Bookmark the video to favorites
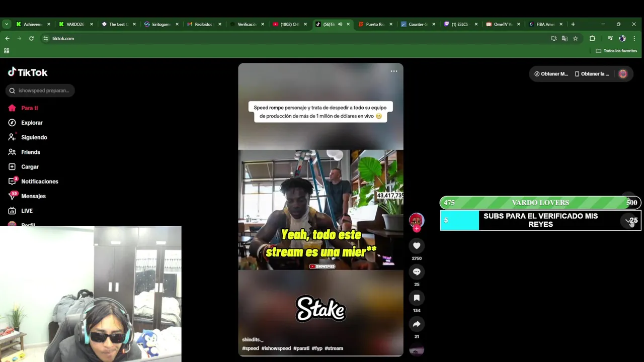The width and height of the screenshot is (644, 362). 417,298
